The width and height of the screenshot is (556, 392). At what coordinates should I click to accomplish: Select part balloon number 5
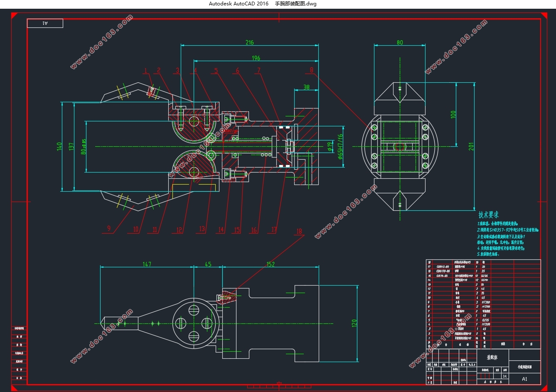pos(216,71)
